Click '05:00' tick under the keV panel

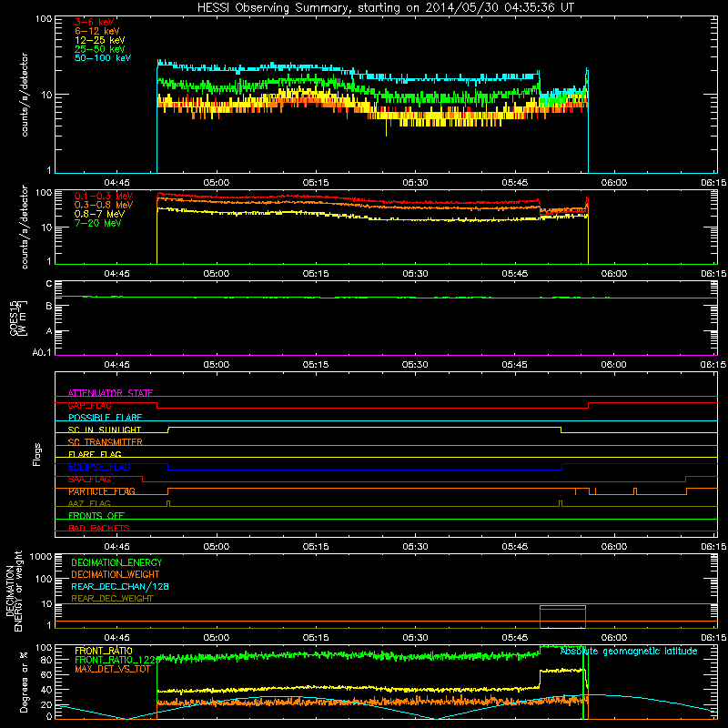pos(217,183)
